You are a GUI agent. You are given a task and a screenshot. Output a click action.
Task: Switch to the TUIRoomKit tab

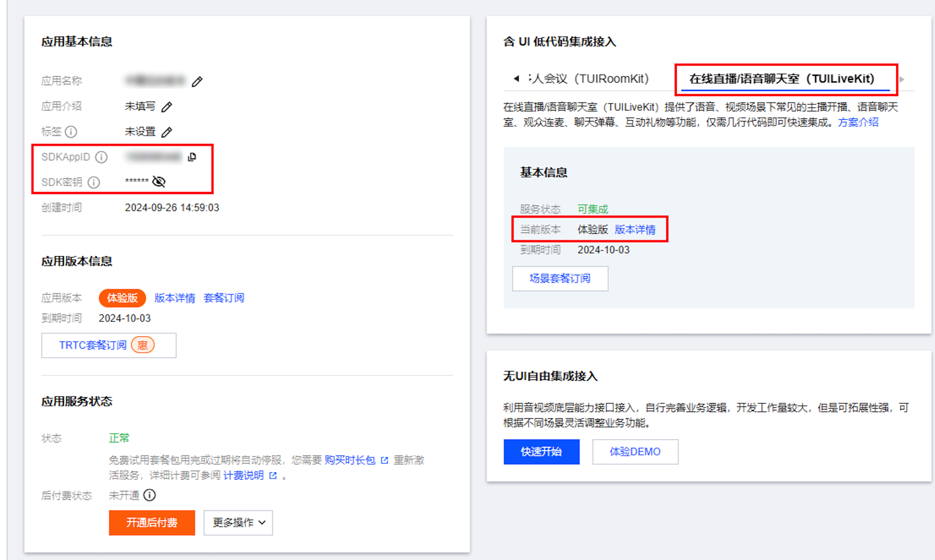pos(590,79)
